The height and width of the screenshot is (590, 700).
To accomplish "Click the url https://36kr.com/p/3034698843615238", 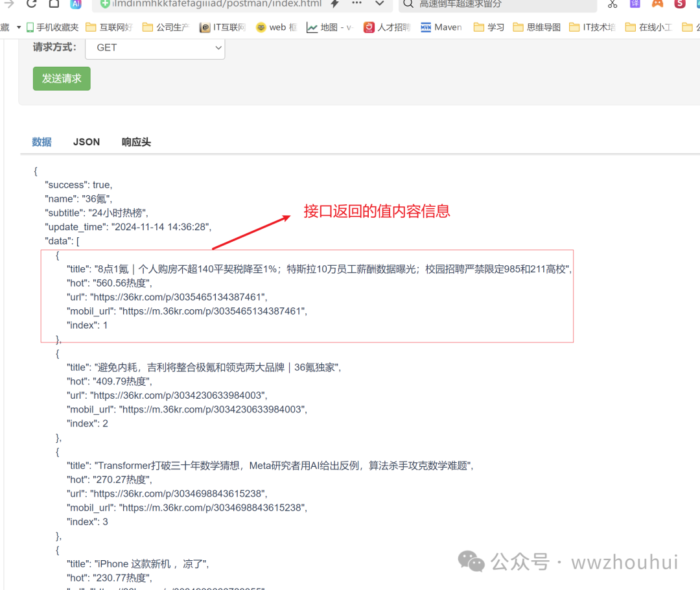I will [x=167, y=493].
